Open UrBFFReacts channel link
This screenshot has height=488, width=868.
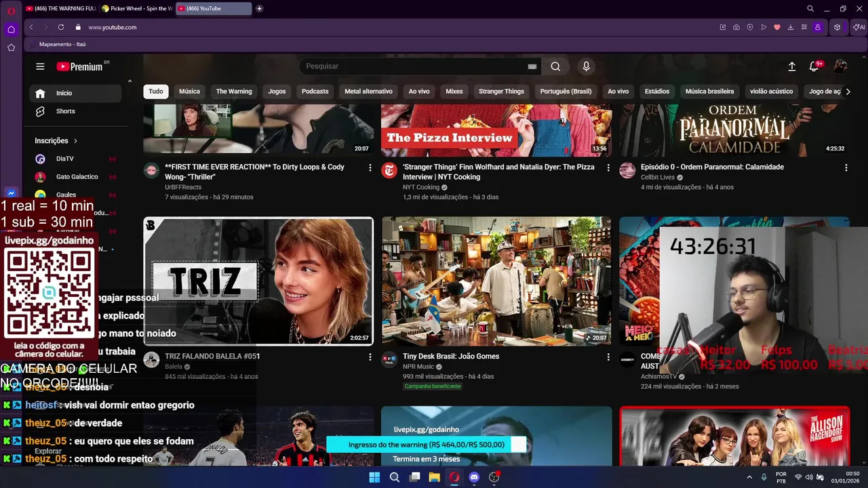183,187
